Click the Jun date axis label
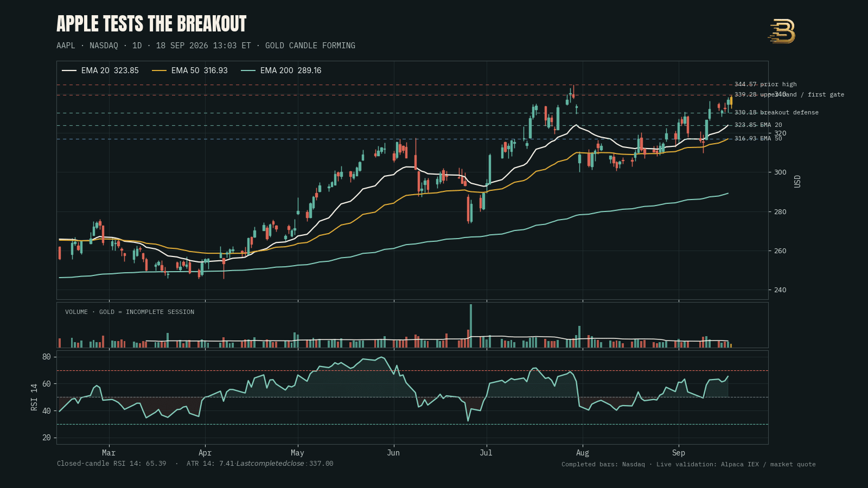Screen dimensions: 868x488 pyautogui.click(x=393, y=453)
